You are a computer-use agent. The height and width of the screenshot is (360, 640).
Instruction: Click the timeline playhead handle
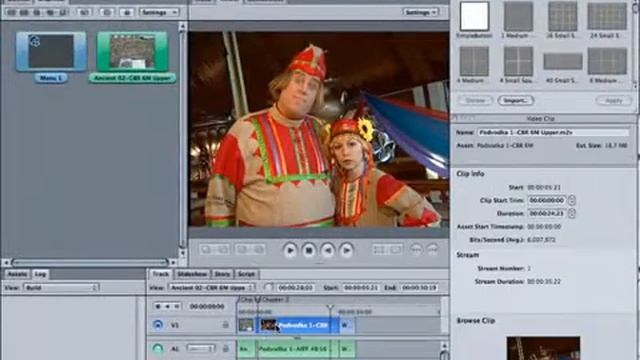click(330, 307)
